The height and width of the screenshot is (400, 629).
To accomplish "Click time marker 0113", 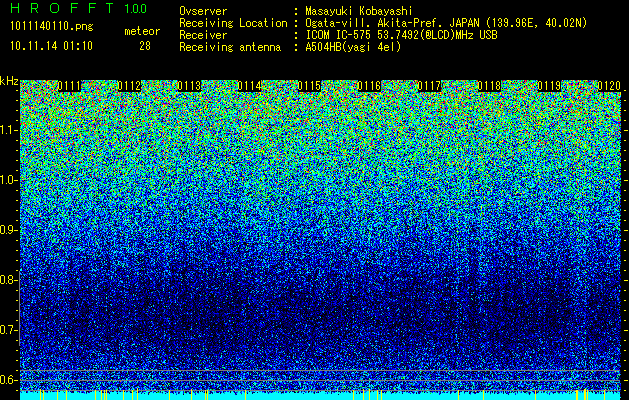I will tap(189, 86).
